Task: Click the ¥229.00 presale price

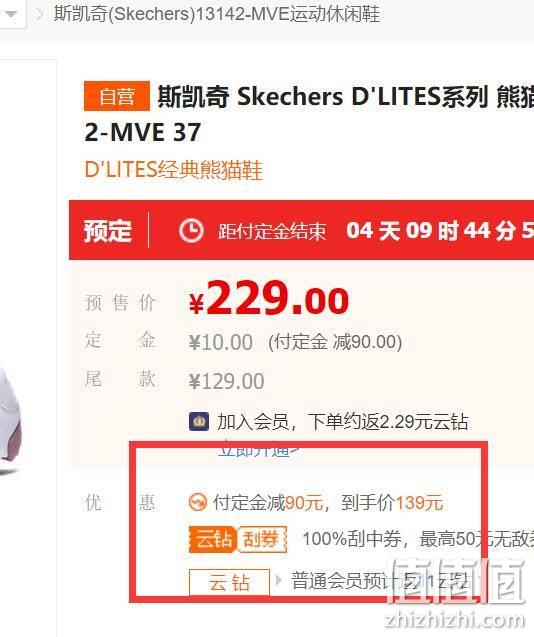Action: tap(269, 299)
